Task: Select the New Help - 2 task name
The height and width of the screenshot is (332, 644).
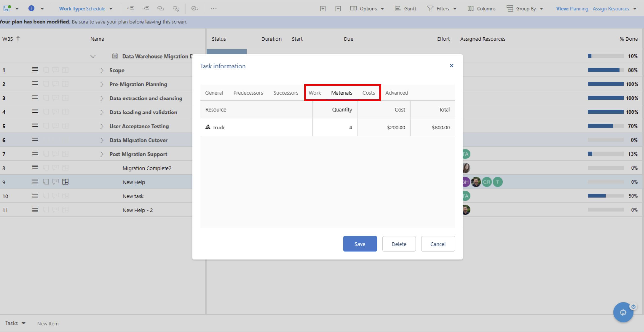Action: point(138,210)
